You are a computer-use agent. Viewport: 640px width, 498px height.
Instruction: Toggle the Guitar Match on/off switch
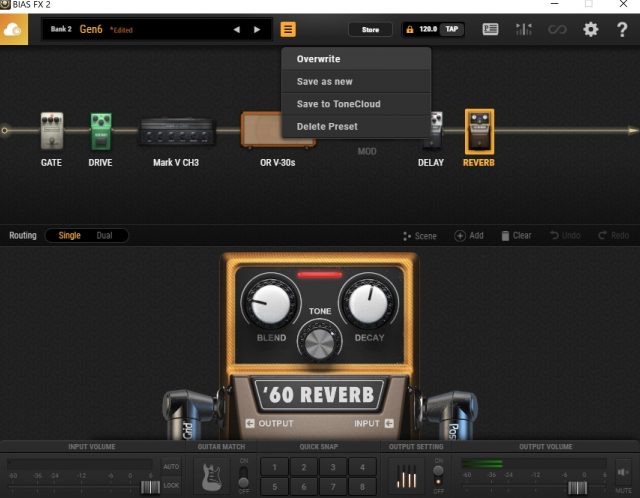pyautogui.click(x=243, y=476)
